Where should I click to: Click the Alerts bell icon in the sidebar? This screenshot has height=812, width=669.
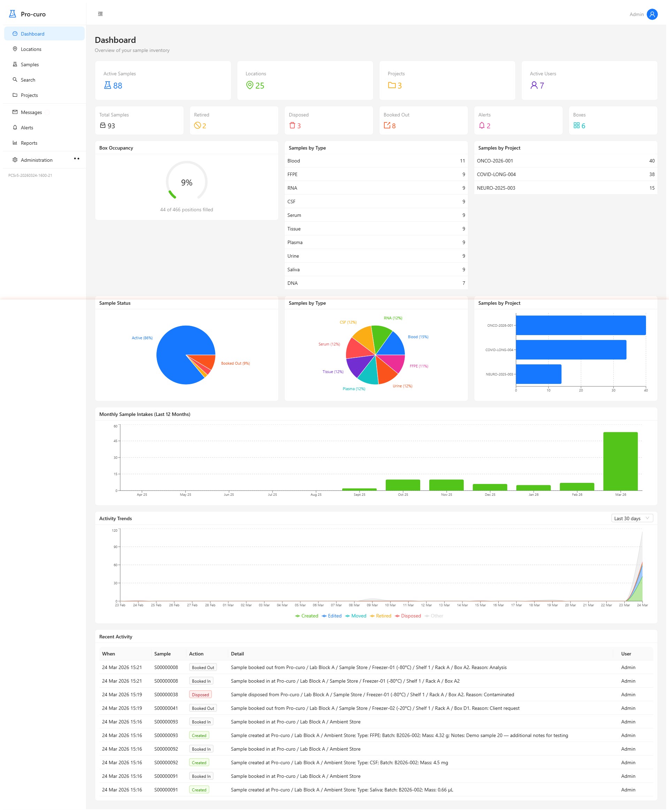click(x=15, y=127)
